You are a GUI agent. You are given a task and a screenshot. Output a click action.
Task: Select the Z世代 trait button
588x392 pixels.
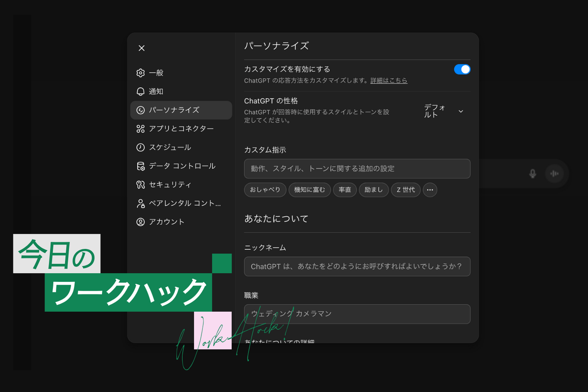405,190
